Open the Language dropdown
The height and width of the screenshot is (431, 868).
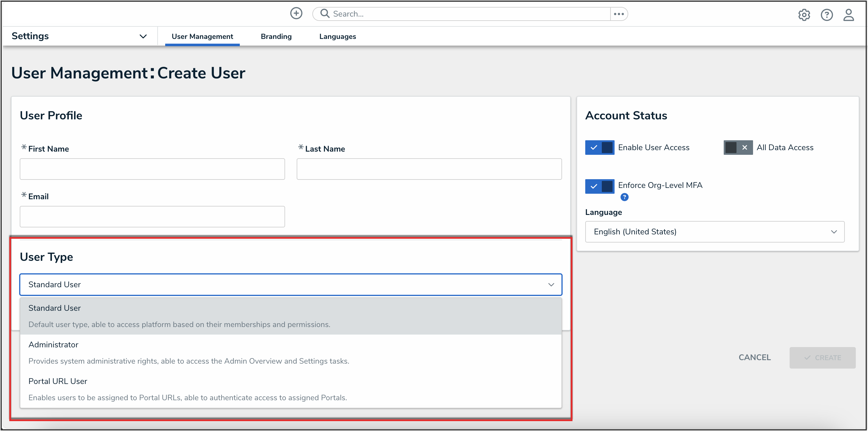pyautogui.click(x=714, y=232)
